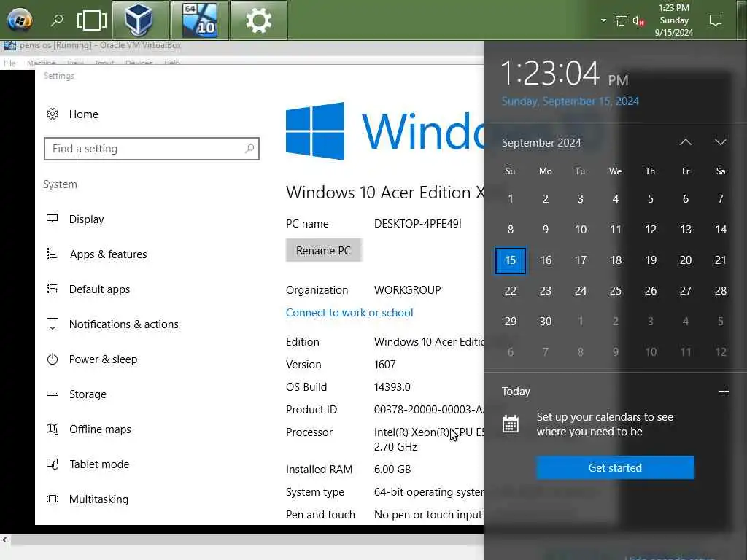747x560 pixels.
Task: Select September 1 in the calendar
Action: pos(510,199)
